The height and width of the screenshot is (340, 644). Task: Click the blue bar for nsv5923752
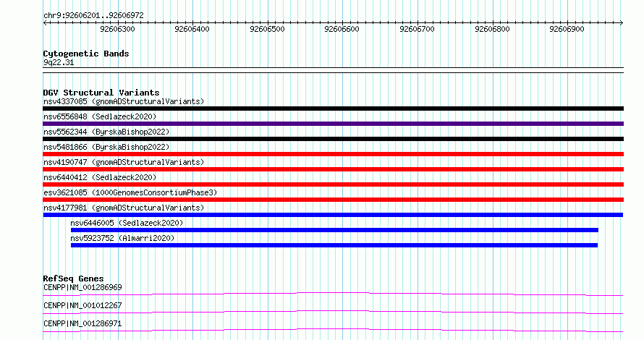pyautogui.click(x=334, y=245)
